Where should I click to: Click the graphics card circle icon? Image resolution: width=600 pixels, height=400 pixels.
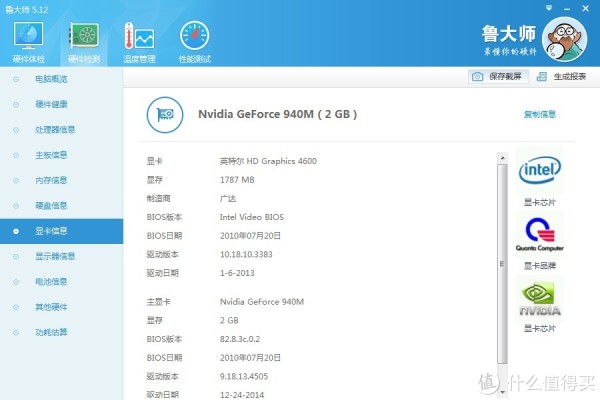click(165, 114)
